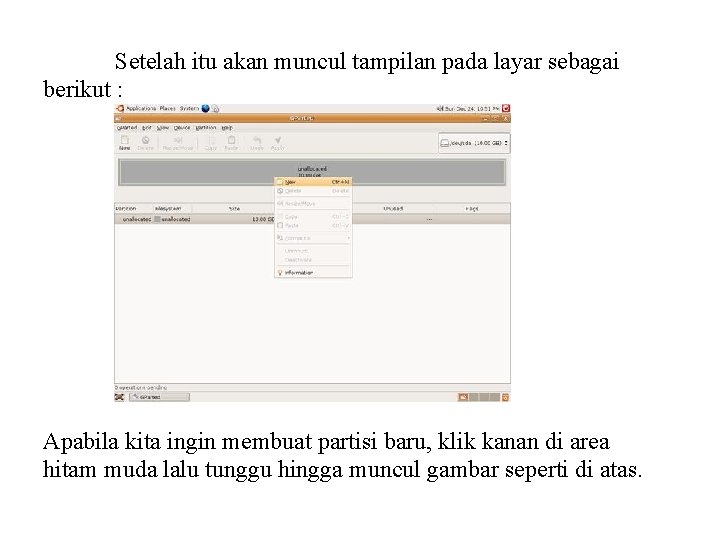Click the first workspace switcher square
Viewport: 720px width, 540px height.
point(463,397)
